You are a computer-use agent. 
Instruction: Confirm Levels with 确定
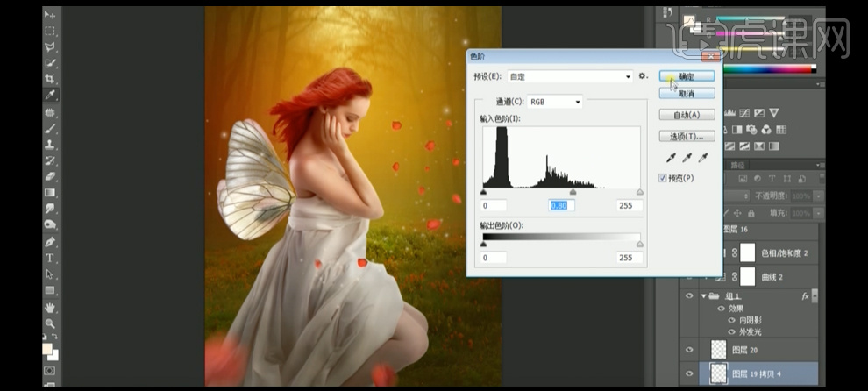click(687, 76)
